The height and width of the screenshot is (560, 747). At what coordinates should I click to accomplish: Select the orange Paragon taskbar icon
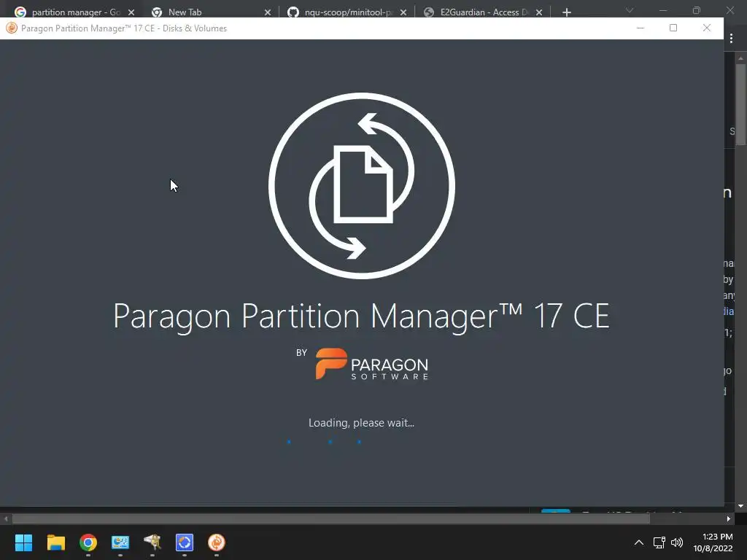tap(216, 542)
